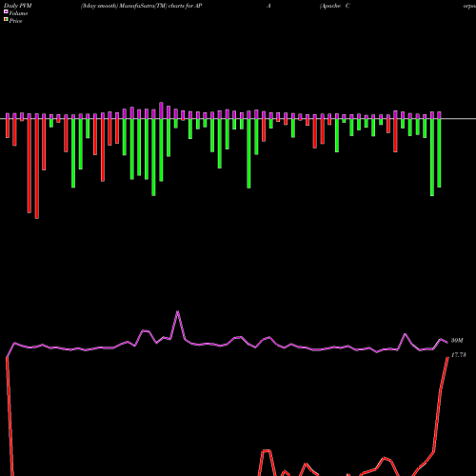Click the 'Price' legend label

15,21
